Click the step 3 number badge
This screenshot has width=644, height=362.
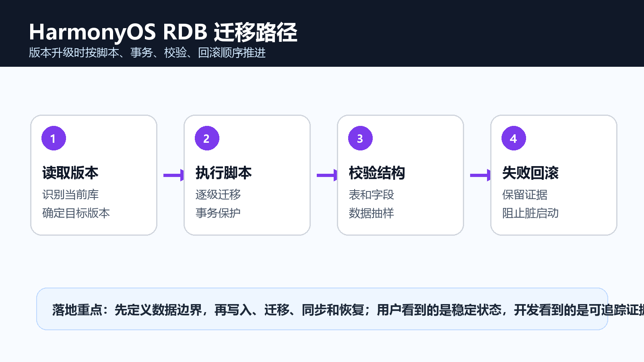coord(360,138)
